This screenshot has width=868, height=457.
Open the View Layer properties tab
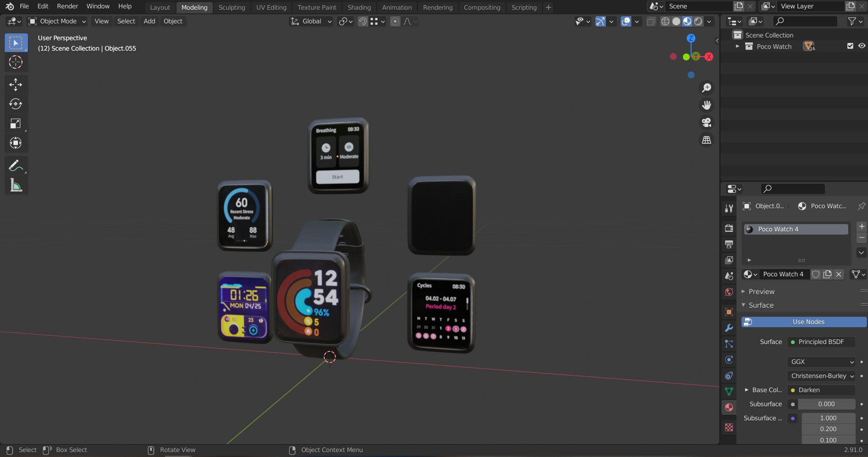(x=729, y=260)
